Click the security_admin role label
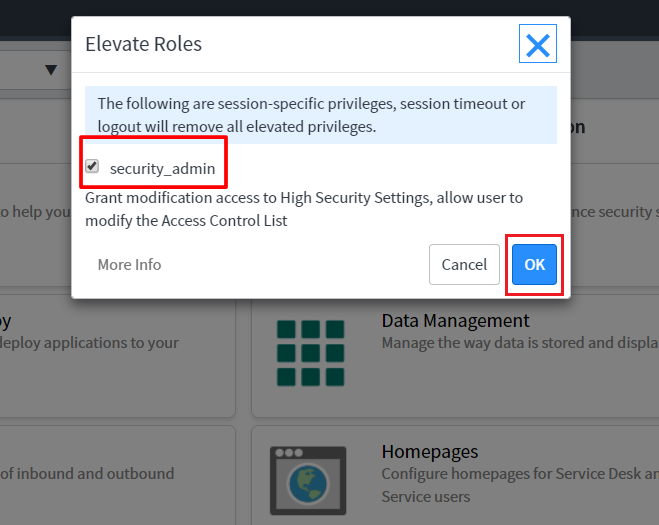The width and height of the screenshot is (659, 525). 162,168
